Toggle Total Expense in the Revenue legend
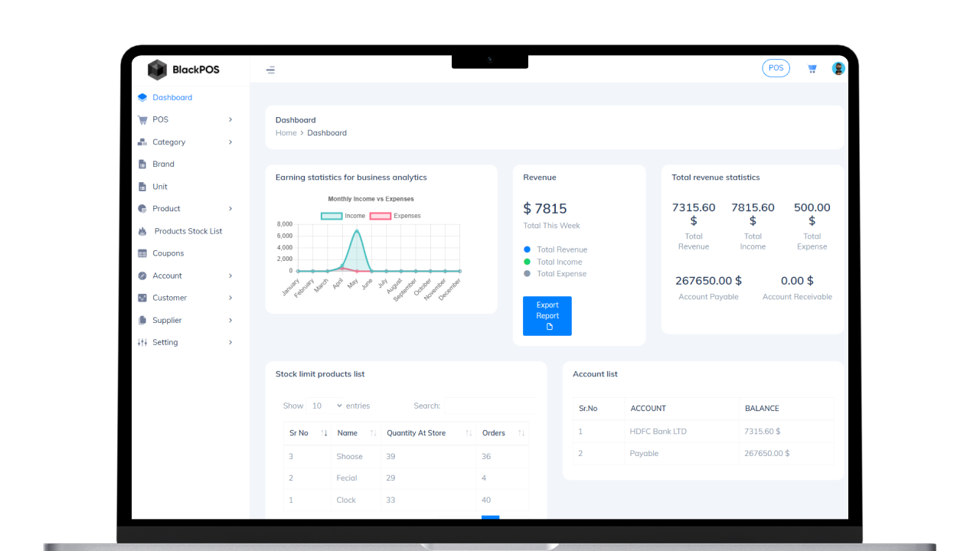 pyautogui.click(x=560, y=273)
